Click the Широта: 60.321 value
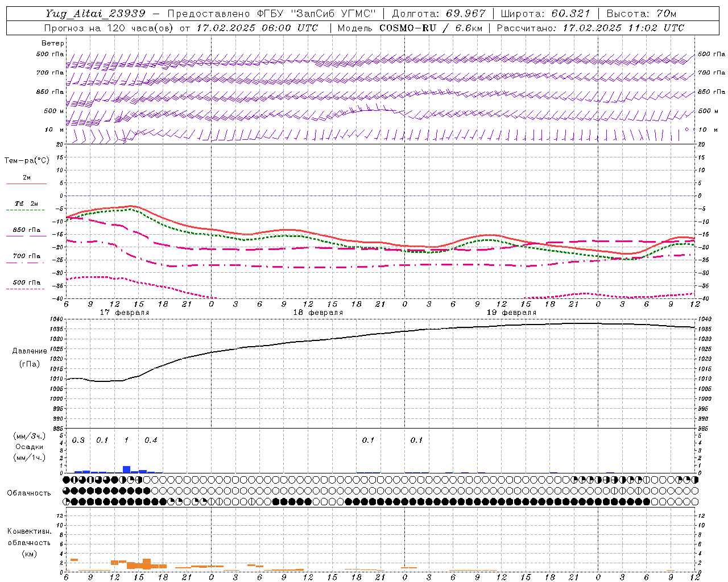728x582 pixels. [545, 14]
